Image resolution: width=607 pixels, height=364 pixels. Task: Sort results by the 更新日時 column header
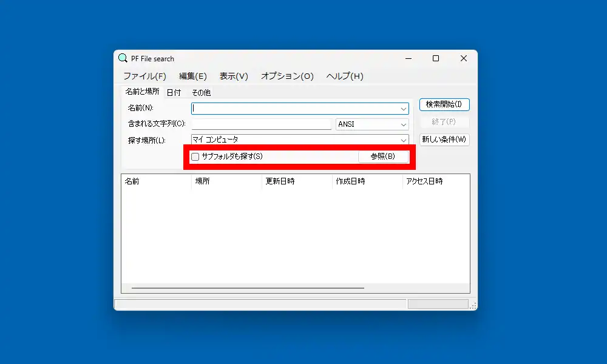click(x=297, y=181)
